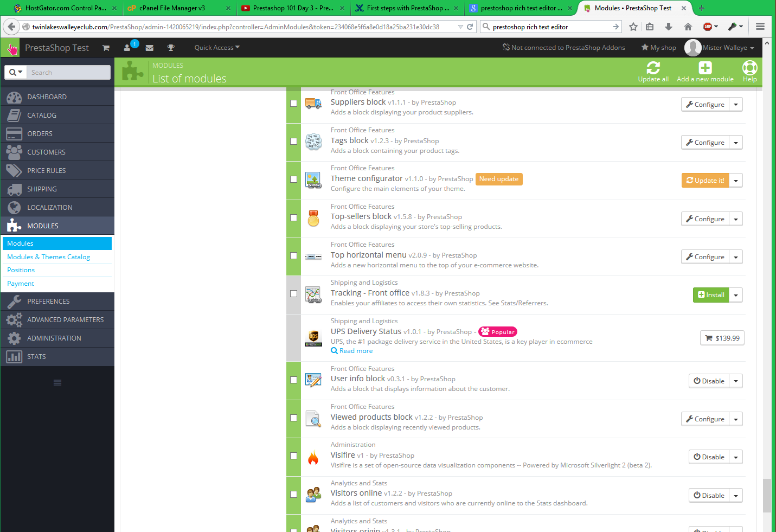Install the Tracking - Front office module
Image resolution: width=776 pixels, height=532 pixels.
pos(711,295)
